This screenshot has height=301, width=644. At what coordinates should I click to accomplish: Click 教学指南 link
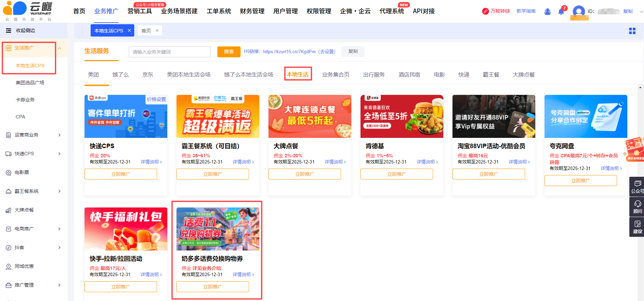pyautogui.click(x=526, y=11)
